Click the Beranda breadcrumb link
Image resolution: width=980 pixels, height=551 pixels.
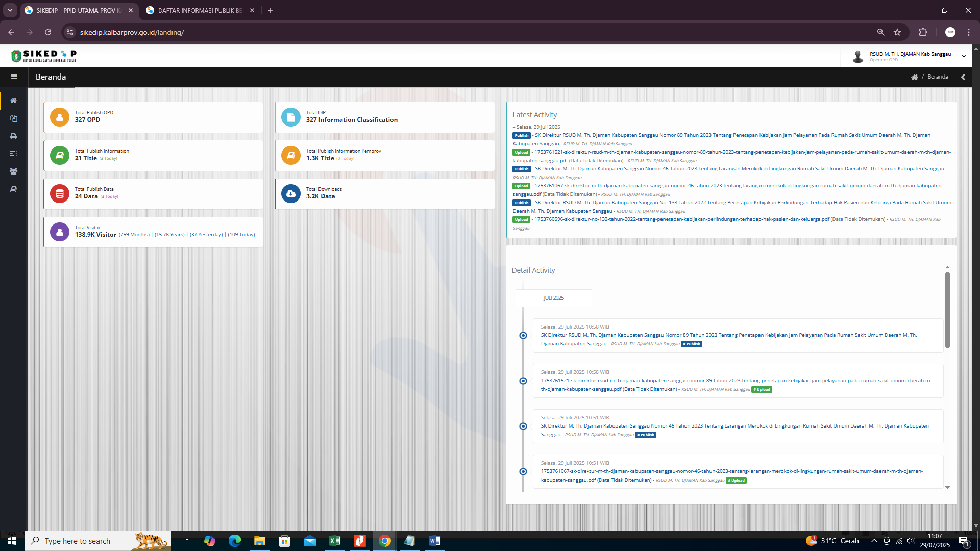point(938,77)
